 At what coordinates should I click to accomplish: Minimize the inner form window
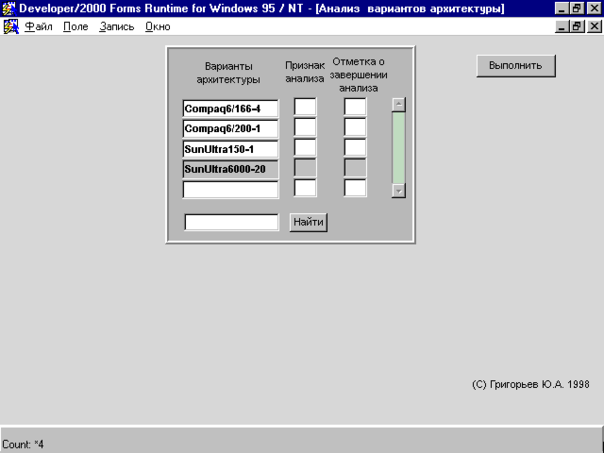click(562, 27)
